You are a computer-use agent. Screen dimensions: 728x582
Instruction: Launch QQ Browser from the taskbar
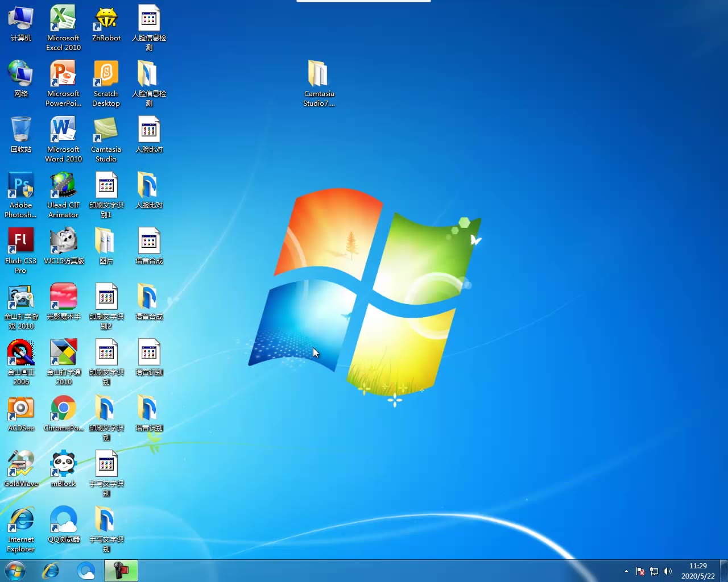click(x=86, y=571)
